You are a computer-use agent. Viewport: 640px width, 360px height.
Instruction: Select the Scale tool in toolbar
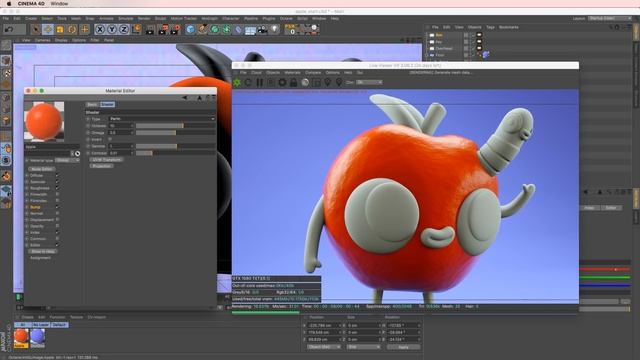(x=60, y=29)
